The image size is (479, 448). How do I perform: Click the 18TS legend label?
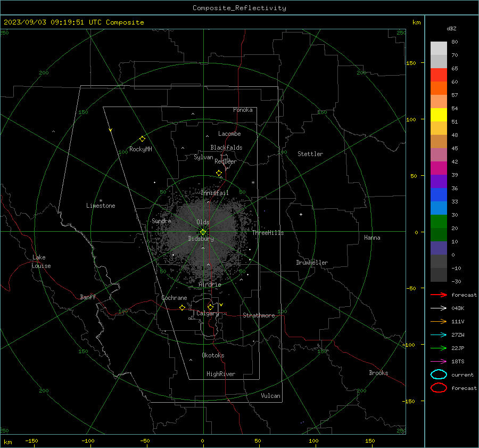point(458,362)
